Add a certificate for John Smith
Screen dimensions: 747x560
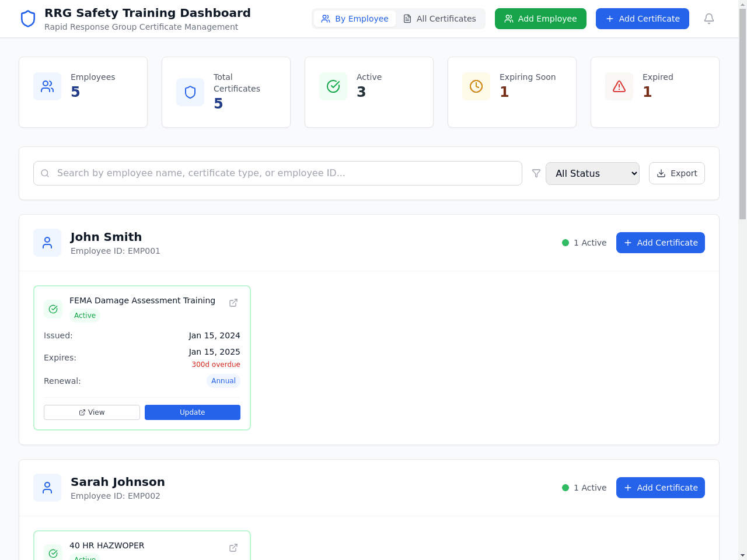pyautogui.click(x=661, y=243)
